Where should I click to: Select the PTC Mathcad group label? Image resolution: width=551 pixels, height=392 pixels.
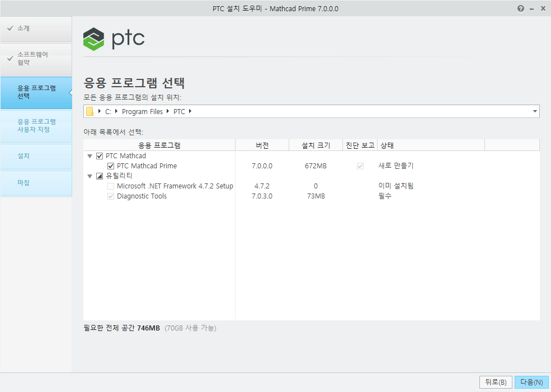point(126,156)
